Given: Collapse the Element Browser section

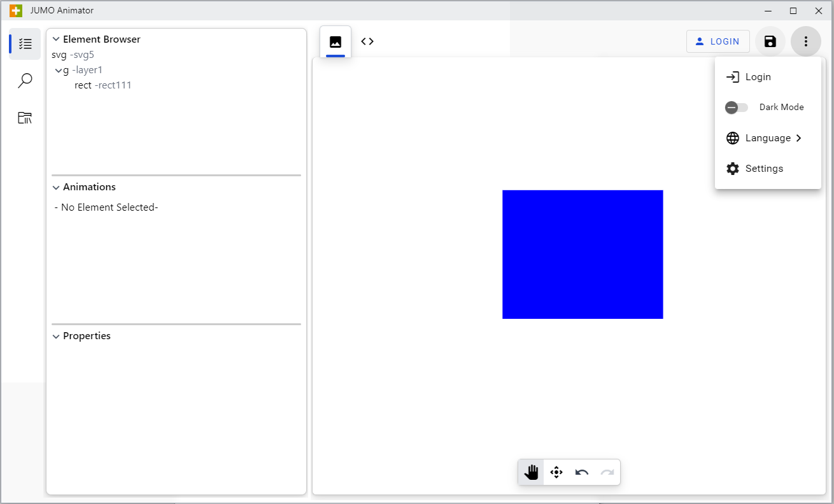Looking at the screenshot, I should click(x=56, y=39).
